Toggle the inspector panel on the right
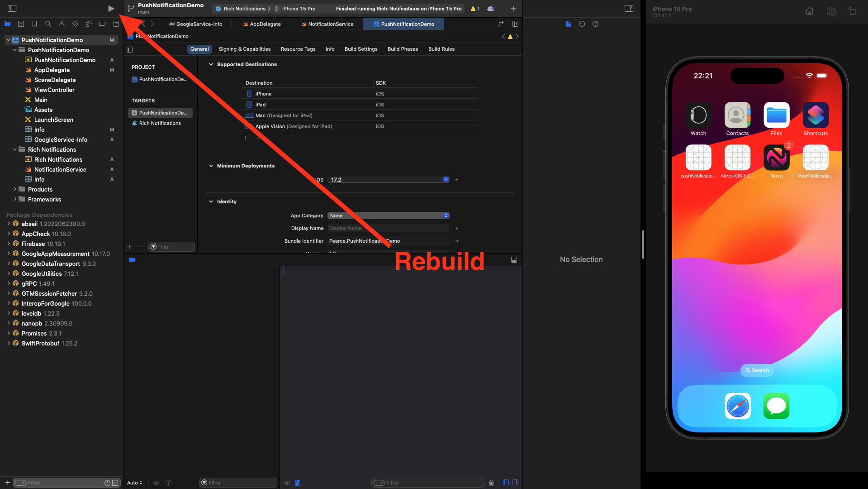The width and height of the screenshot is (868, 489). click(629, 9)
